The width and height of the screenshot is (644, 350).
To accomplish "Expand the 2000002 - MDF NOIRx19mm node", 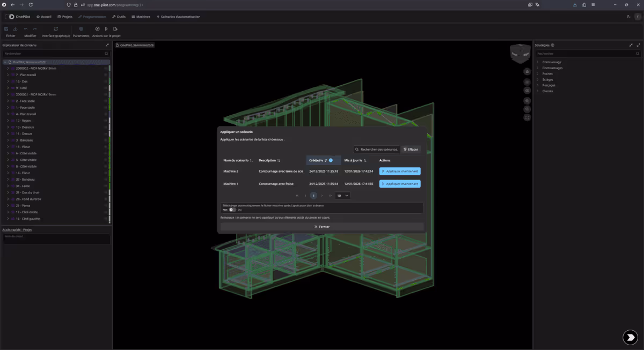I will (x=8, y=69).
